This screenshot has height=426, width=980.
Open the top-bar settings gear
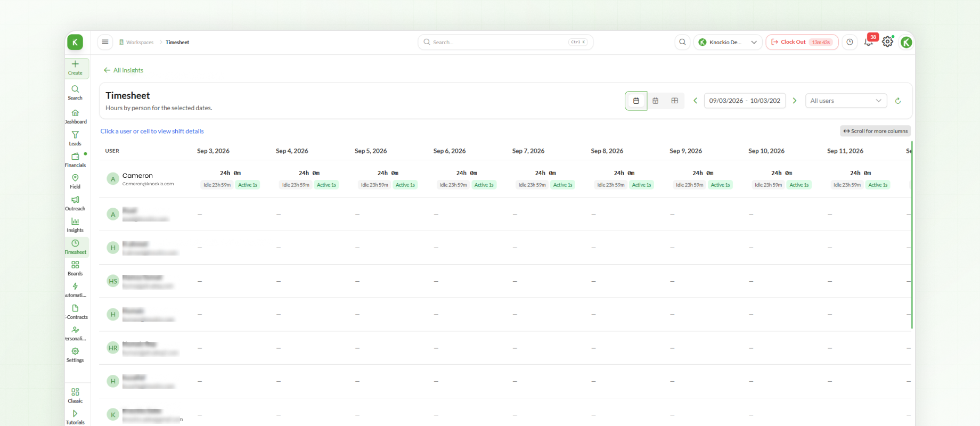pos(887,42)
